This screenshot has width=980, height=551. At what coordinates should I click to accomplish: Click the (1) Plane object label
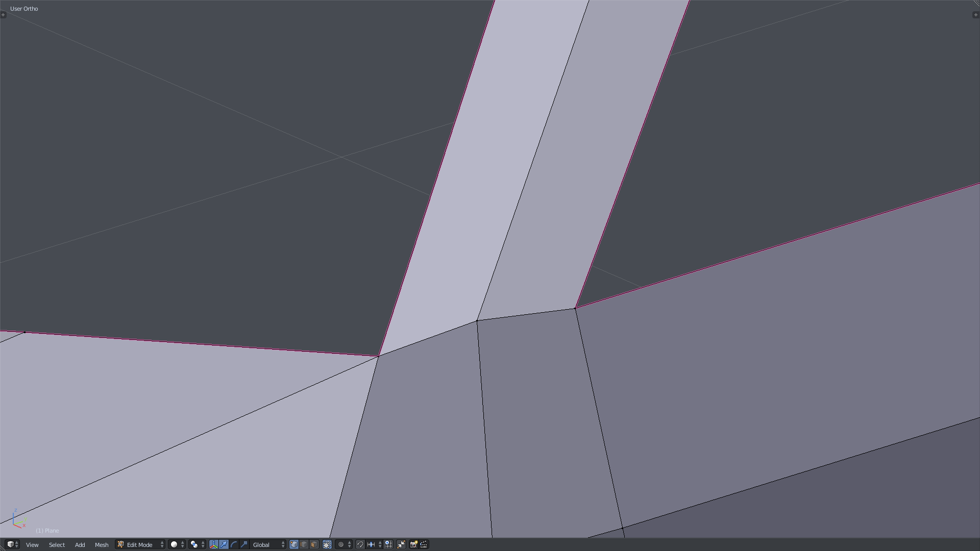[x=47, y=531]
